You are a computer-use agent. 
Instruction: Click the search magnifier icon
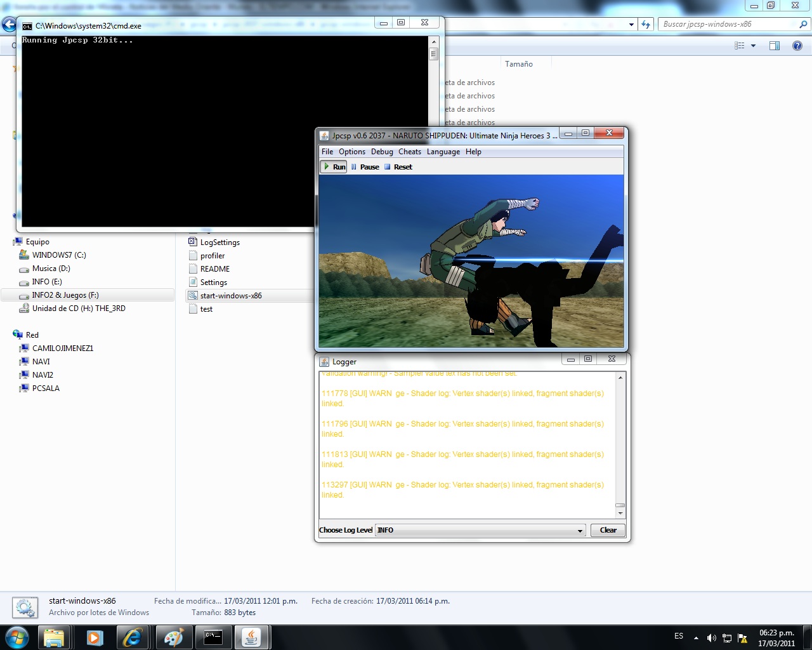803,24
